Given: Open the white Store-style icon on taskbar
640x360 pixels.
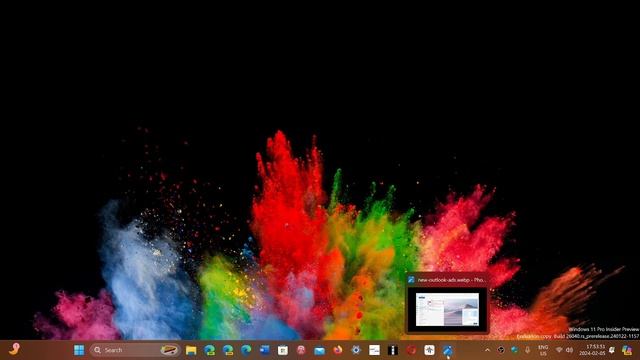Looking at the screenshot, I should [282, 350].
